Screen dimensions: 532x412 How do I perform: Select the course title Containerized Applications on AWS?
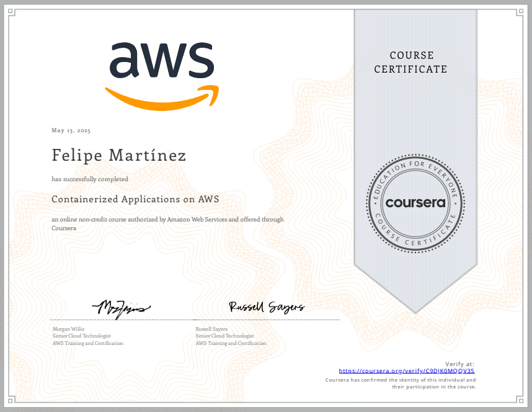pyautogui.click(x=135, y=200)
